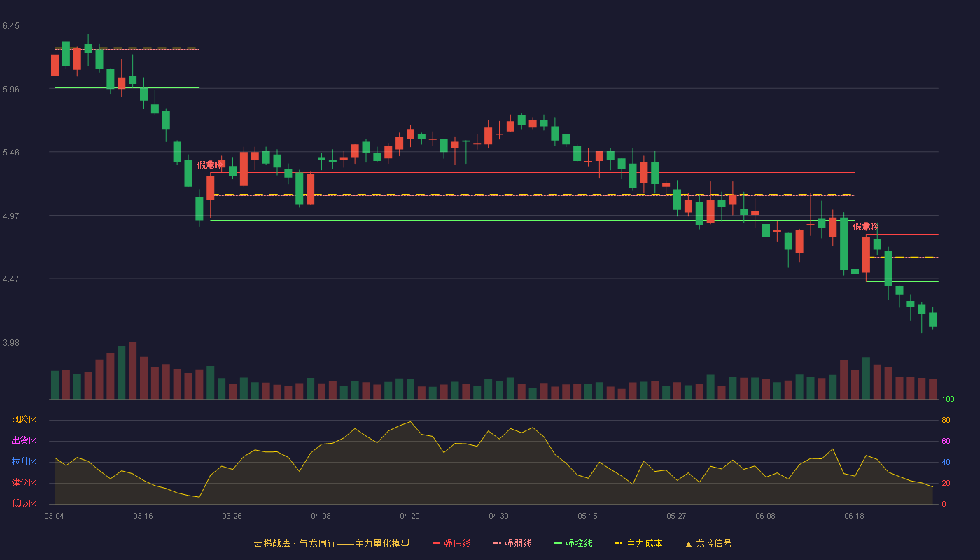Click the 假龙吟 signal marker near 06-18

pyautogui.click(x=866, y=226)
